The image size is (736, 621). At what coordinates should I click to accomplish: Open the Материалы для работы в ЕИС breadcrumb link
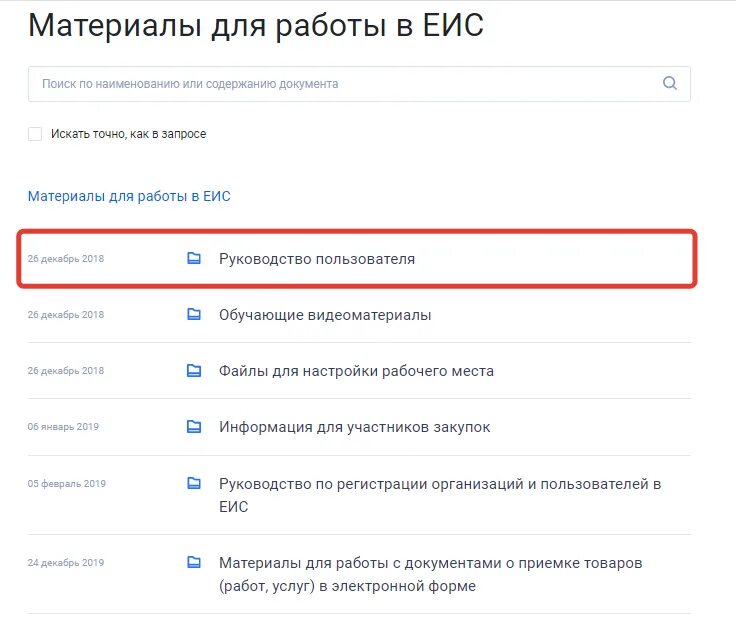129,196
